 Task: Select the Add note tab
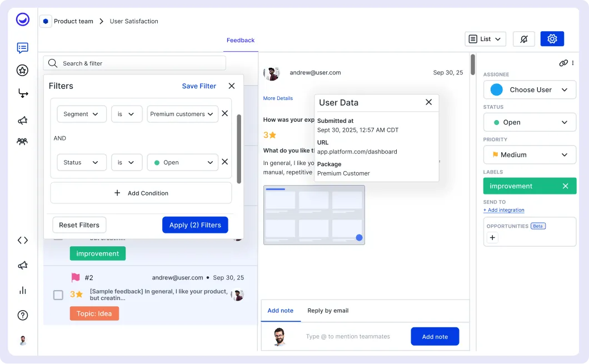pyautogui.click(x=280, y=311)
